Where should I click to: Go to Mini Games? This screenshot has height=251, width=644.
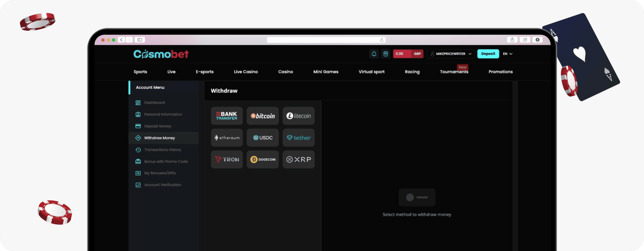pyautogui.click(x=326, y=72)
